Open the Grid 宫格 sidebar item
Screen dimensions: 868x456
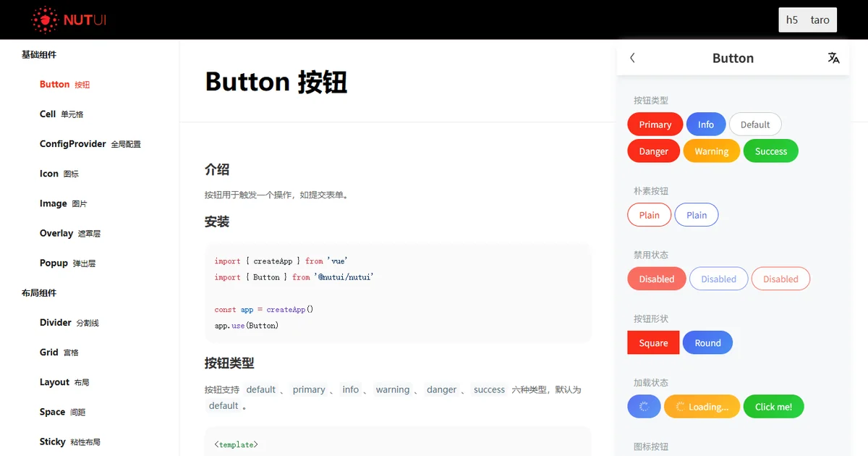click(x=59, y=352)
